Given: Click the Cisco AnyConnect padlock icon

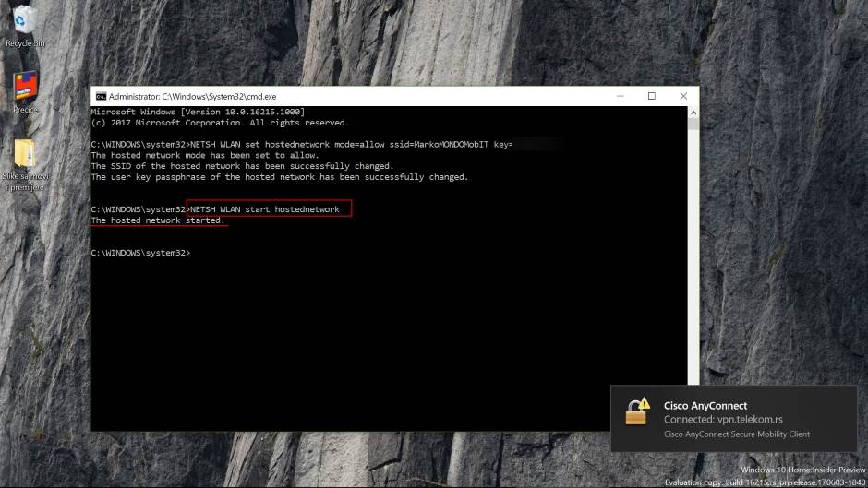Looking at the screenshot, I should click(x=637, y=411).
